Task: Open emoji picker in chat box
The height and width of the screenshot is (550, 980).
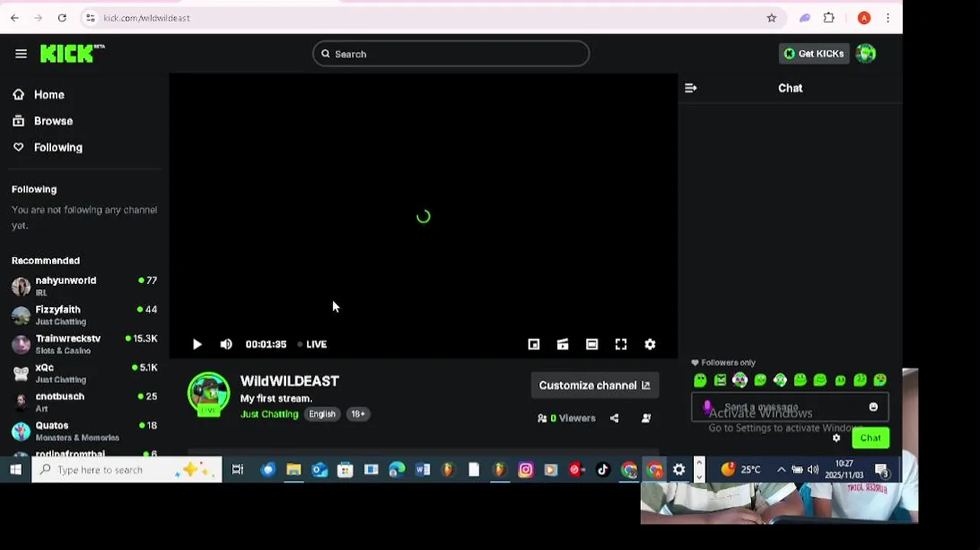Action: [x=873, y=407]
